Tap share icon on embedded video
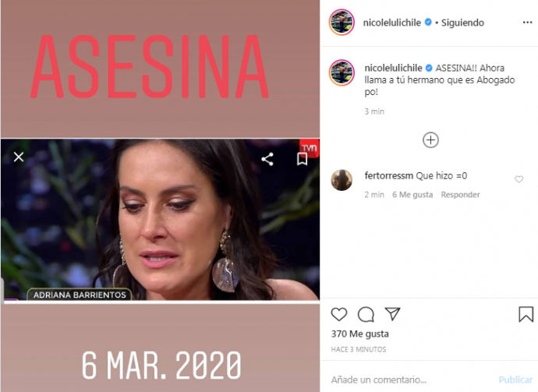Image resolution: width=538 pixels, height=392 pixels. click(267, 159)
